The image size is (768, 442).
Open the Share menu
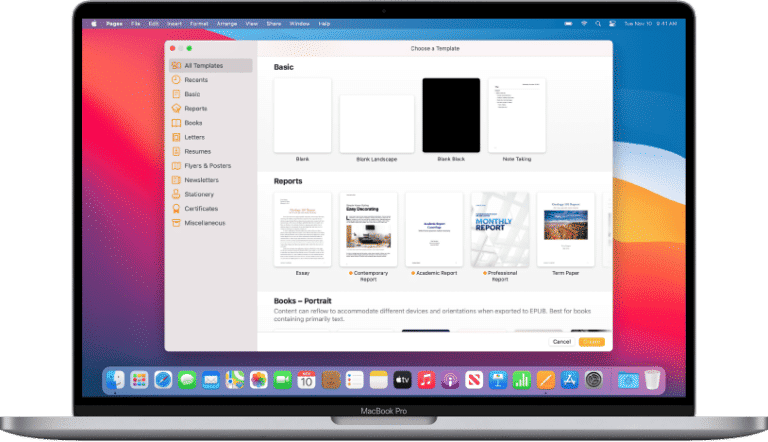click(x=274, y=24)
